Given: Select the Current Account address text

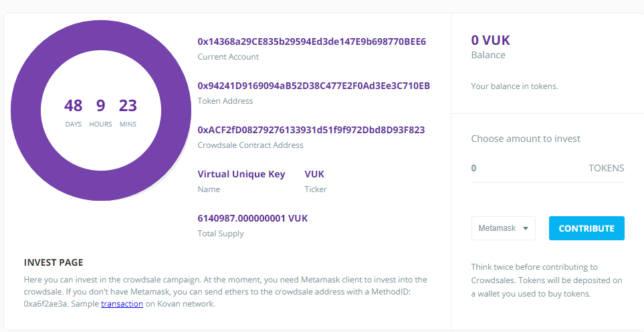Looking at the screenshot, I should [x=312, y=41].
